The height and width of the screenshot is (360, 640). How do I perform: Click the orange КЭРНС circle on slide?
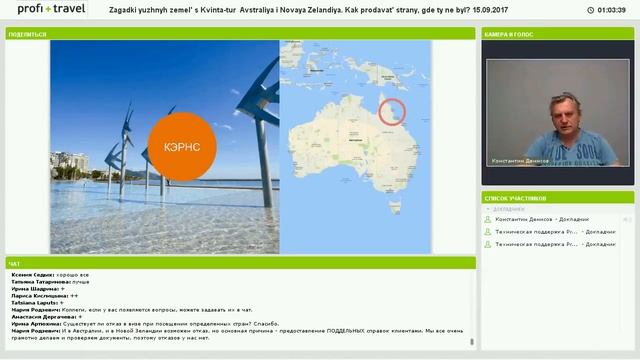click(182, 147)
